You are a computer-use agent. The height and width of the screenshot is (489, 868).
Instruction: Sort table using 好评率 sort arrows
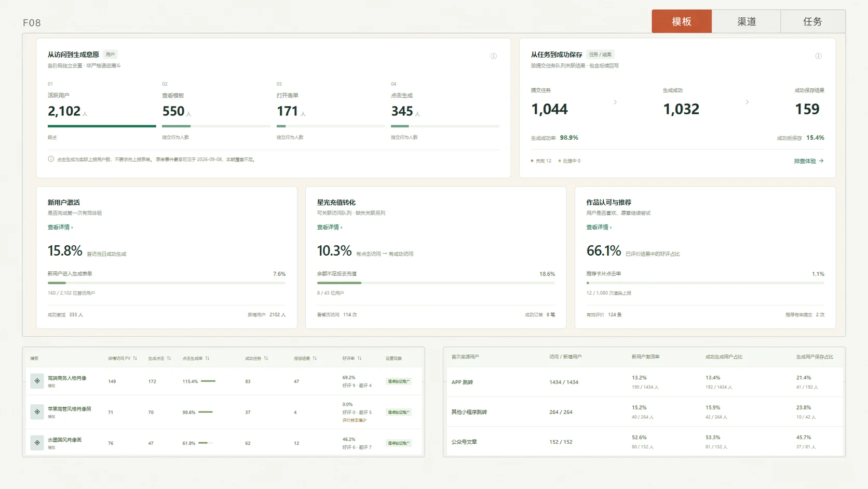coord(359,358)
